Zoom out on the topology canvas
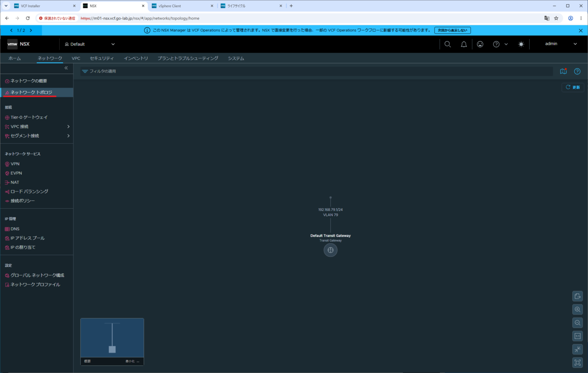Image resolution: width=588 pixels, height=373 pixels. click(x=578, y=323)
